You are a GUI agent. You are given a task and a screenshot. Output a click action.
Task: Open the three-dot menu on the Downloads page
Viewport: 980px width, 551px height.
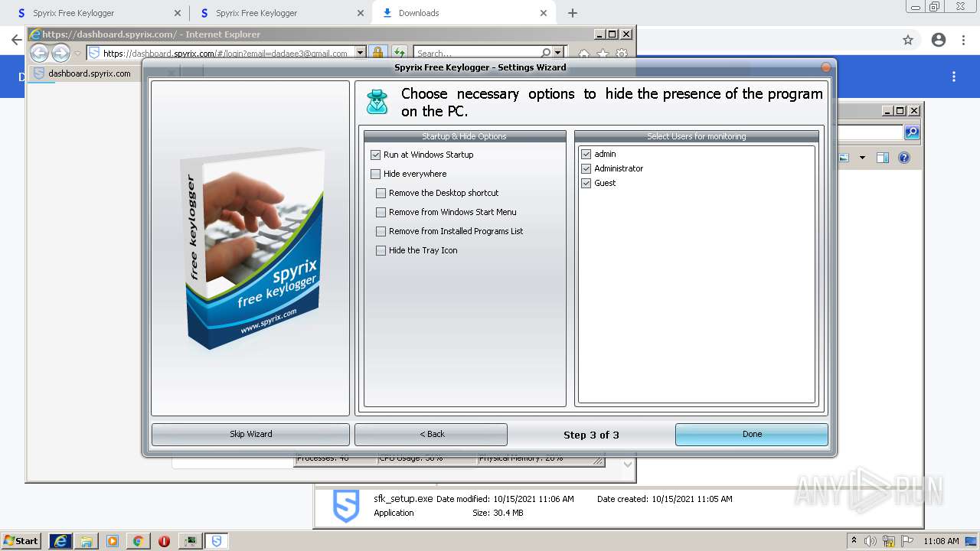[954, 77]
